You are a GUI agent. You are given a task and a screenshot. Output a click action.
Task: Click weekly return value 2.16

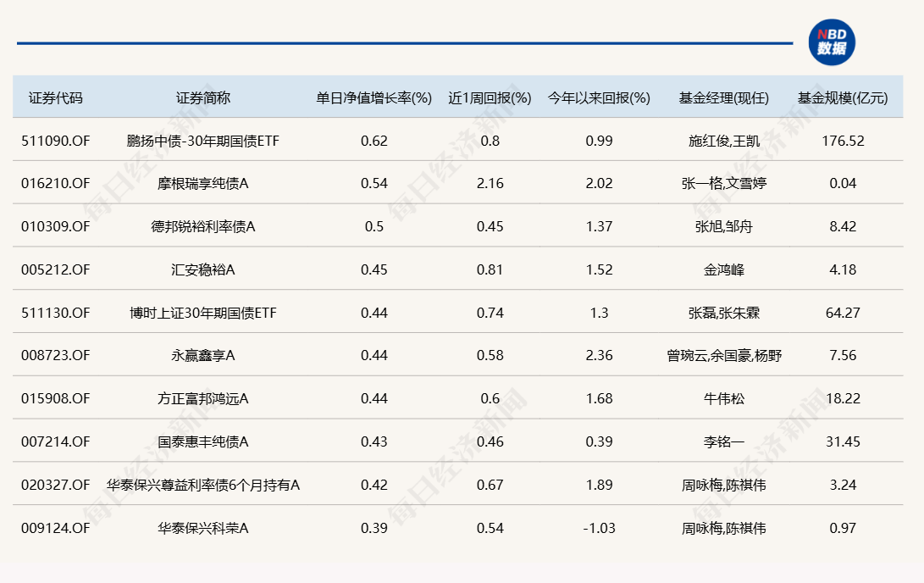tap(490, 183)
